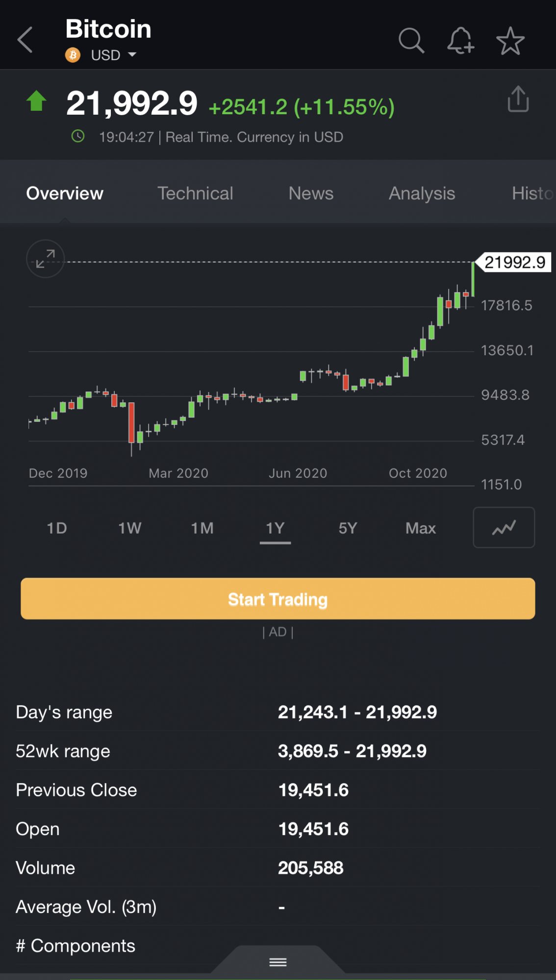Tap the back arrow icon
Screen dimensions: 556x980
(x=25, y=40)
